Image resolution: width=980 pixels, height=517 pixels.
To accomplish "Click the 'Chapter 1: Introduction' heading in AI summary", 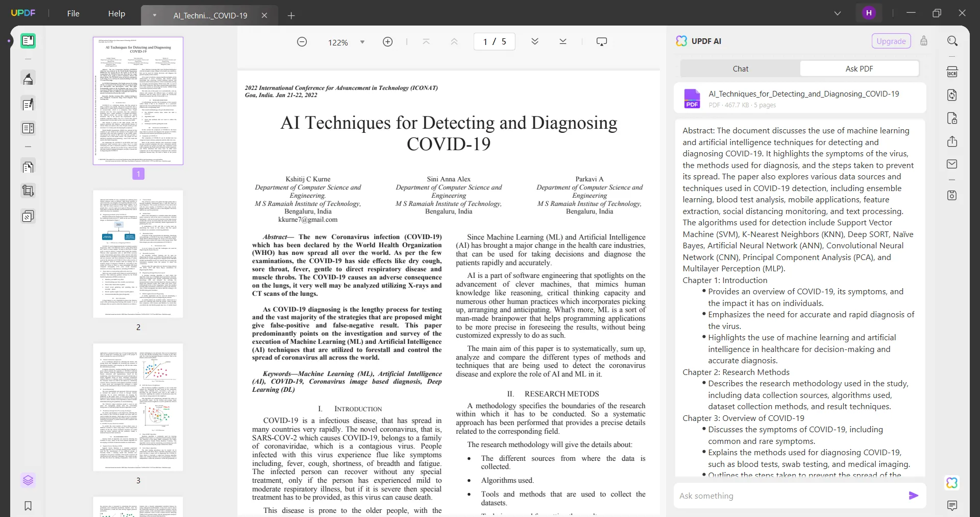I will coord(725,280).
